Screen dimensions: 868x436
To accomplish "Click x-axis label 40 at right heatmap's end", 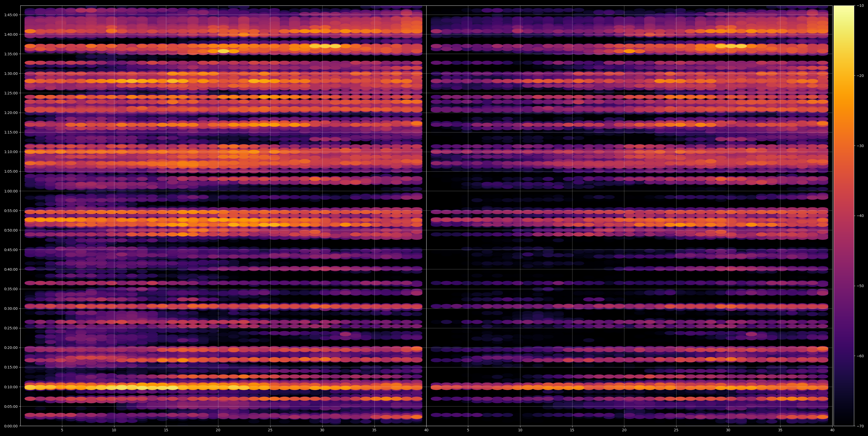I will pyautogui.click(x=832, y=430).
